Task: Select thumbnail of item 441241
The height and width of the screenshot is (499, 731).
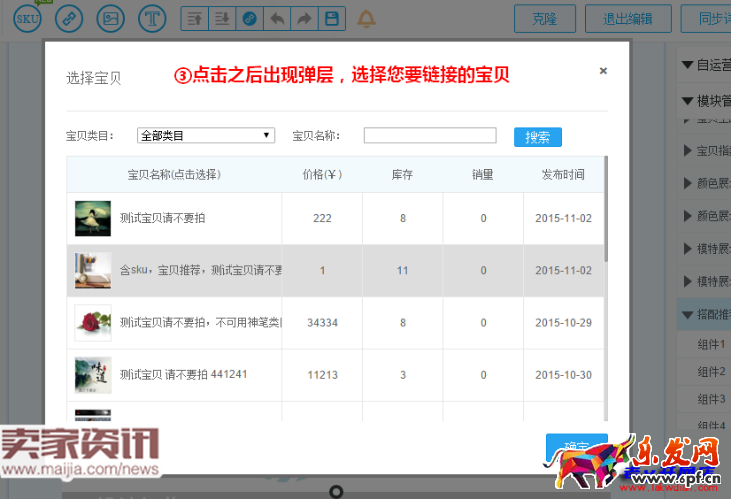Action: (93, 375)
